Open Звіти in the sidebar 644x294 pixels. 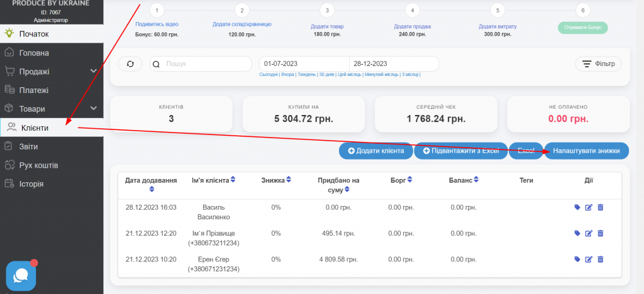[x=28, y=146]
